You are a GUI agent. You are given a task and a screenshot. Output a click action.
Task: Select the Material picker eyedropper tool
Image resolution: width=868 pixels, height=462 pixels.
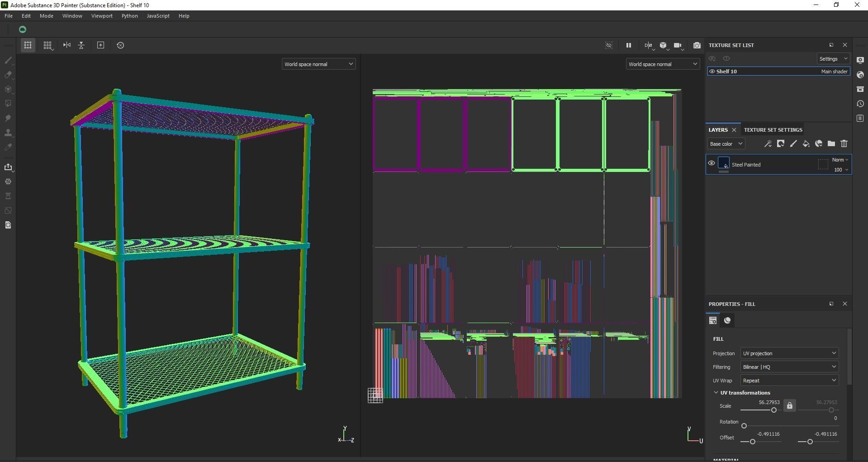tap(8, 147)
